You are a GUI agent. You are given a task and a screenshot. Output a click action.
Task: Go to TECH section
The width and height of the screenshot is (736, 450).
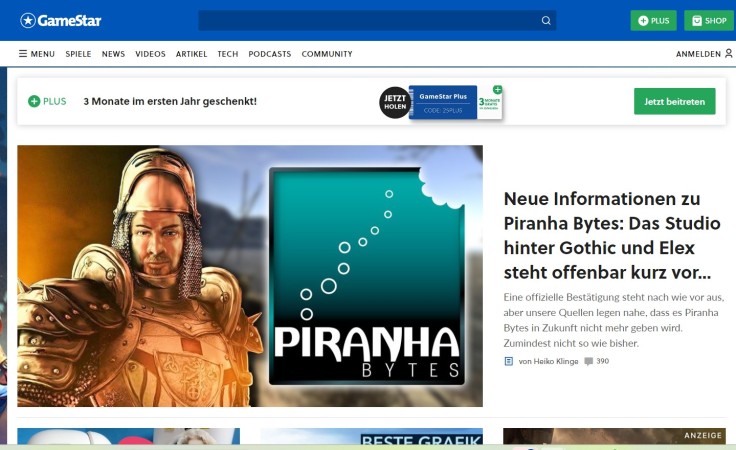(x=228, y=54)
